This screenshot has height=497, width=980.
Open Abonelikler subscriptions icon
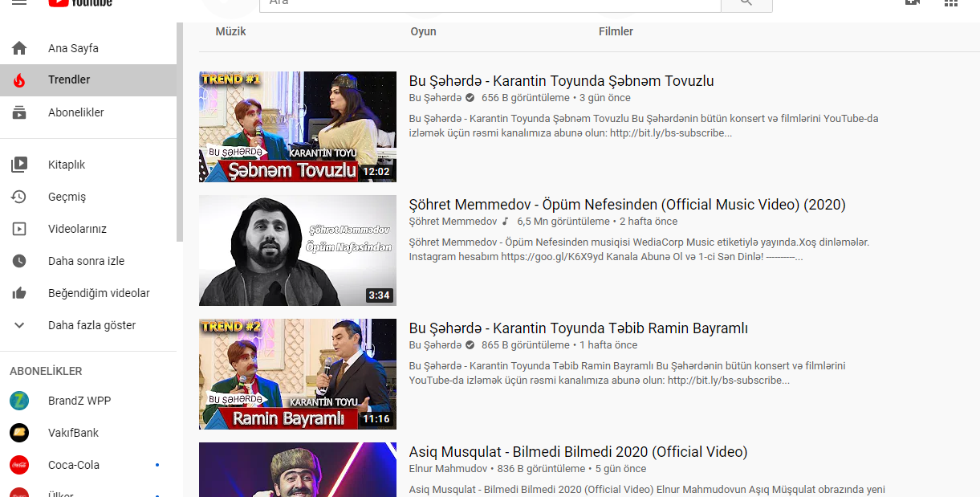tap(19, 112)
